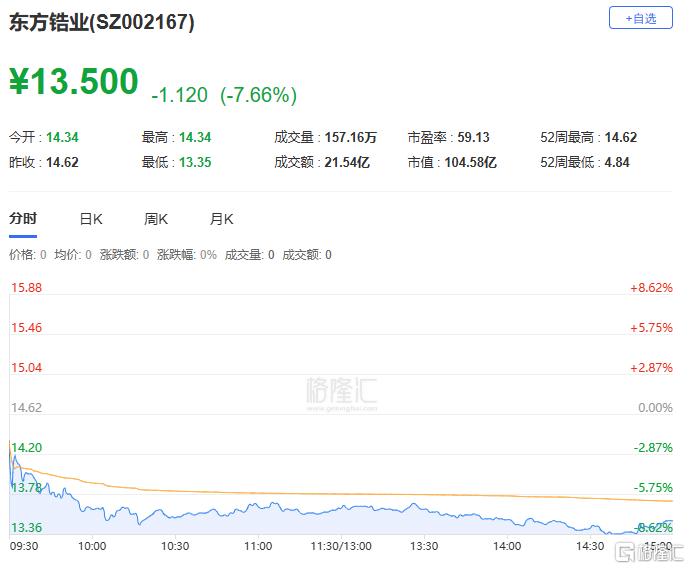Image resolution: width=690 pixels, height=569 pixels.
Task: Click the 14:00 time axis label
Action: [x=507, y=547]
